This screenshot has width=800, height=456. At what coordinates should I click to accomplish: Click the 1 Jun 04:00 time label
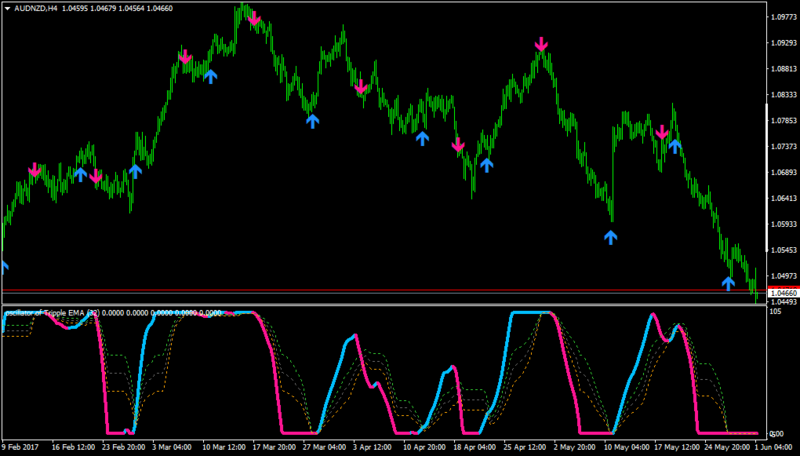click(x=774, y=447)
